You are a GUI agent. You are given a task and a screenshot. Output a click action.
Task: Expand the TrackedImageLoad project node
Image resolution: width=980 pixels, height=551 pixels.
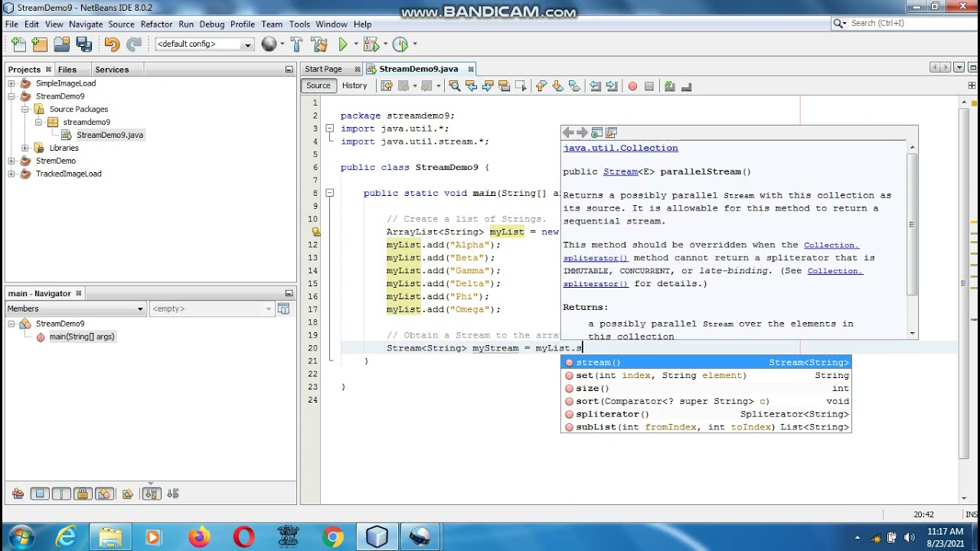click(x=11, y=174)
